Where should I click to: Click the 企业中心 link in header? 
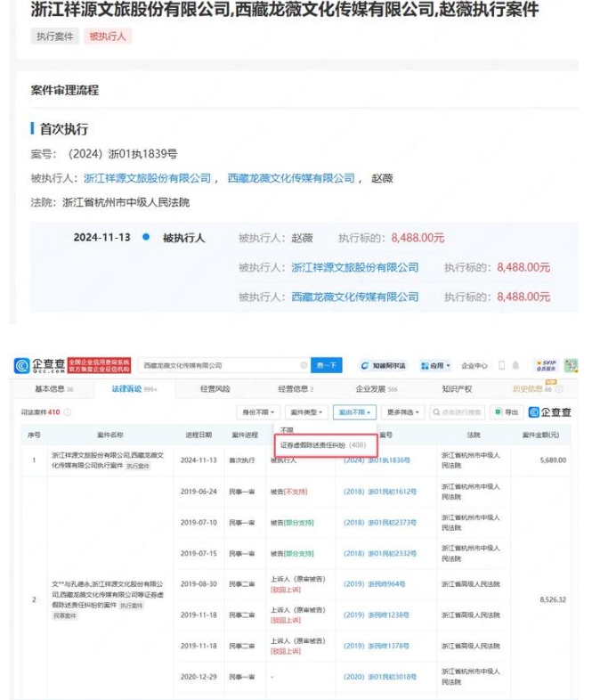474,366
